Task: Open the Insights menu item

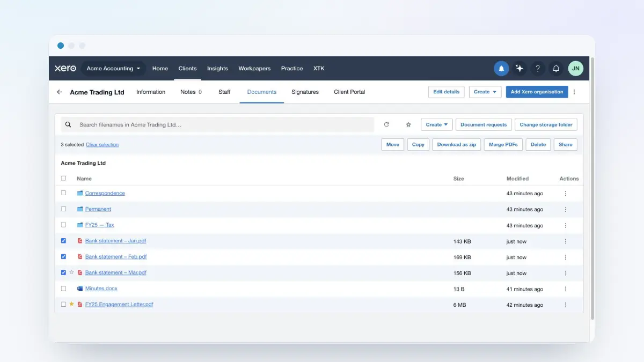Action: [x=217, y=69]
